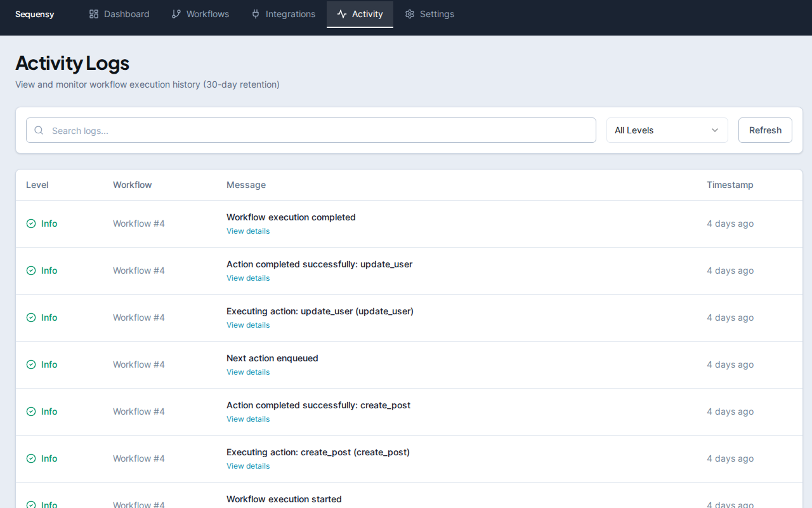The height and width of the screenshot is (508, 812).
Task: Click the Refresh button
Action: tap(764, 130)
